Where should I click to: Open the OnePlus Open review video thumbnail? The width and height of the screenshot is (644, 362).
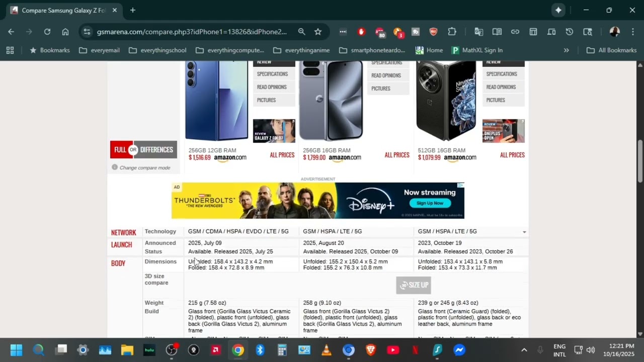click(504, 131)
